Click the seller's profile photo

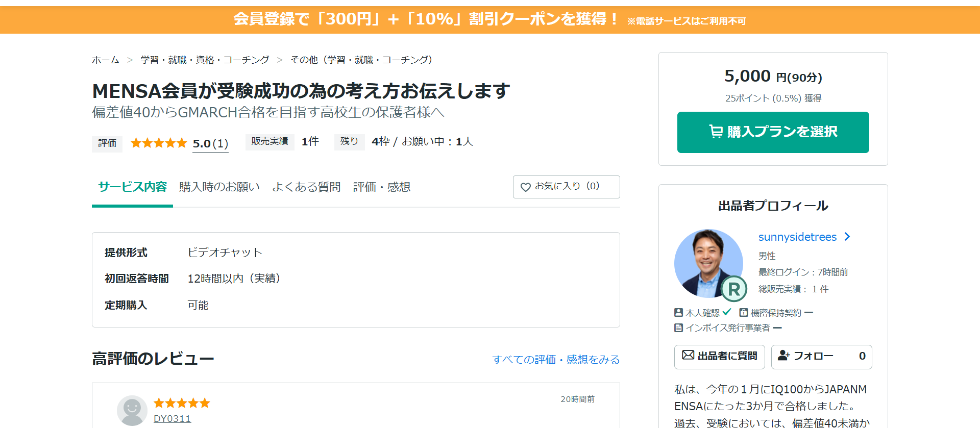point(708,263)
